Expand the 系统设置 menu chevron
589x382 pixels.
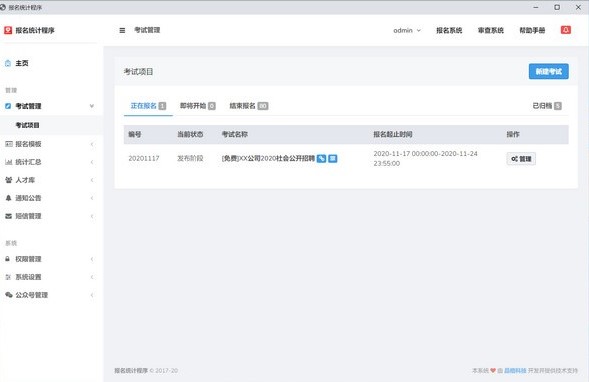coord(92,277)
